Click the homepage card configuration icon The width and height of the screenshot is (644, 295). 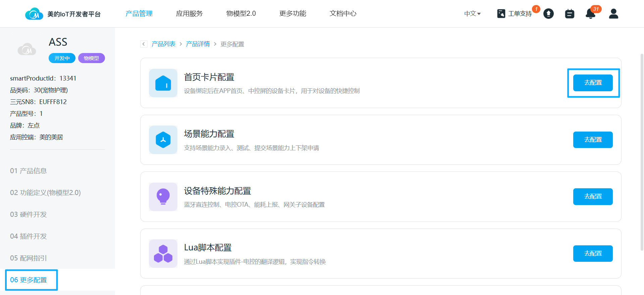point(163,83)
